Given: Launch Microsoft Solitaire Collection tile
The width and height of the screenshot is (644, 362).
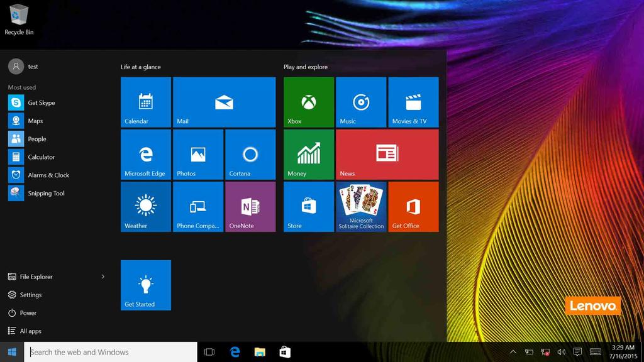Looking at the screenshot, I should point(361,207).
